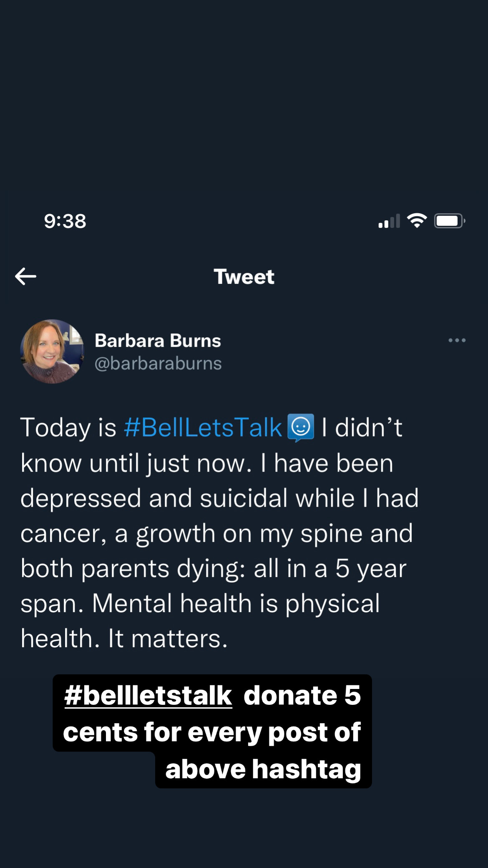Viewport: 488px width, 868px height.
Task: Tap the "donate 5" caption text
Action: [x=302, y=695]
